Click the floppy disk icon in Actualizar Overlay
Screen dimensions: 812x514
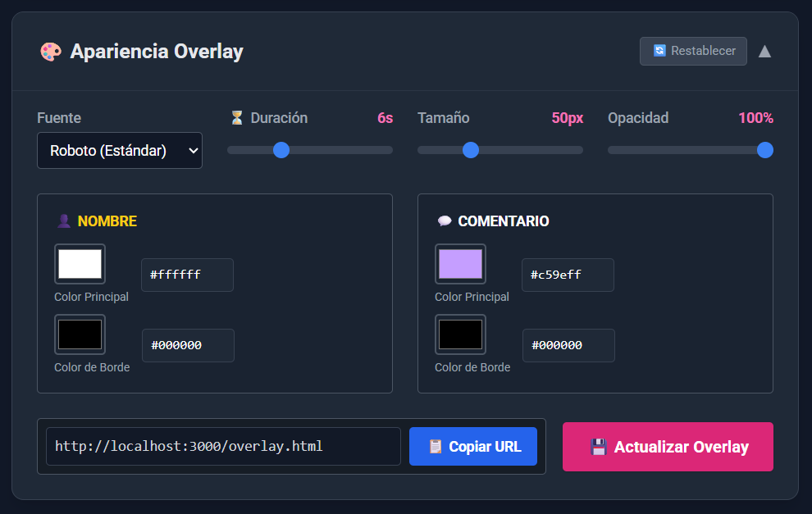pyautogui.click(x=599, y=447)
